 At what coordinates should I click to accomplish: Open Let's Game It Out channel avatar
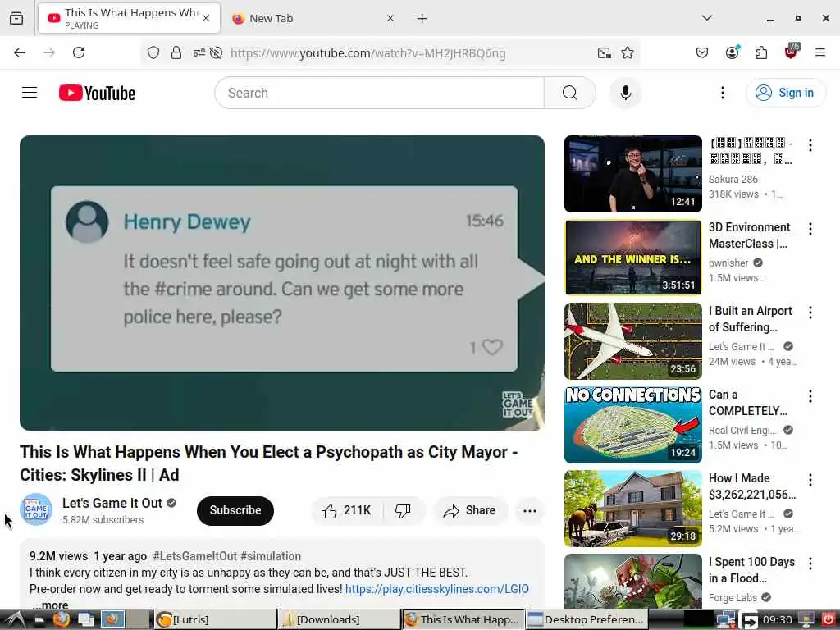tap(36, 509)
